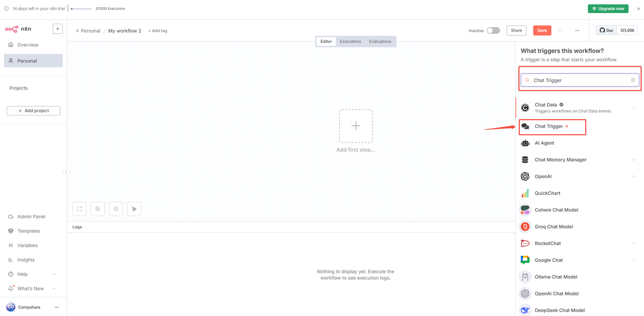Select the Chat Data node
The height and width of the screenshot is (316, 644).
[580, 108]
